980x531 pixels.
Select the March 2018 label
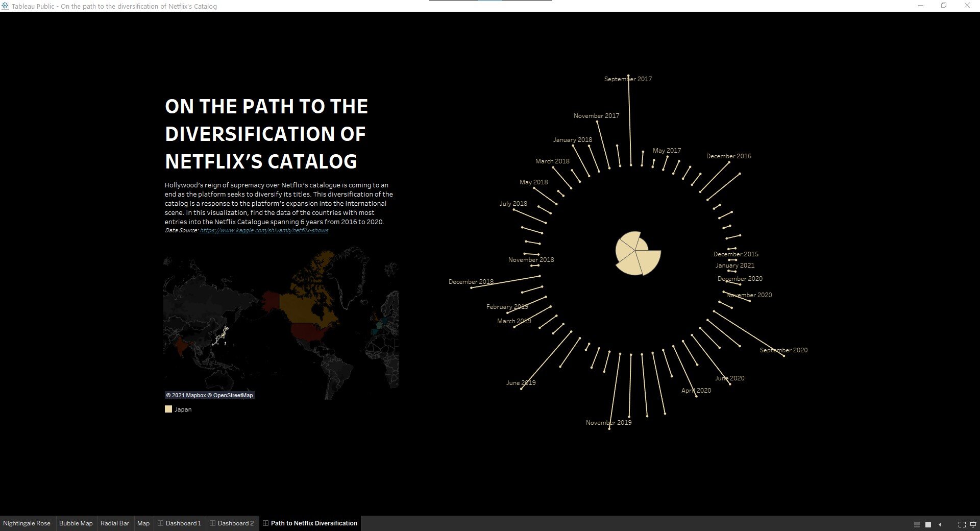pyautogui.click(x=552, y=161)
